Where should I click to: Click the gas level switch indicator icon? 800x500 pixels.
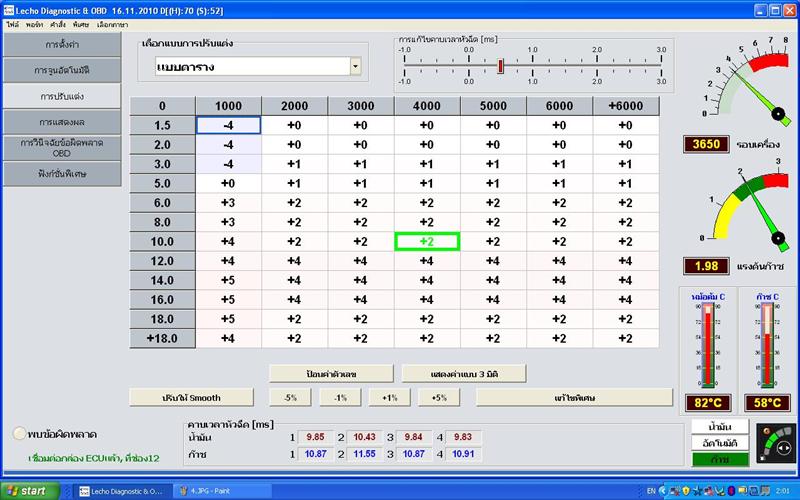pyautogui.click(x=776, y=443)
